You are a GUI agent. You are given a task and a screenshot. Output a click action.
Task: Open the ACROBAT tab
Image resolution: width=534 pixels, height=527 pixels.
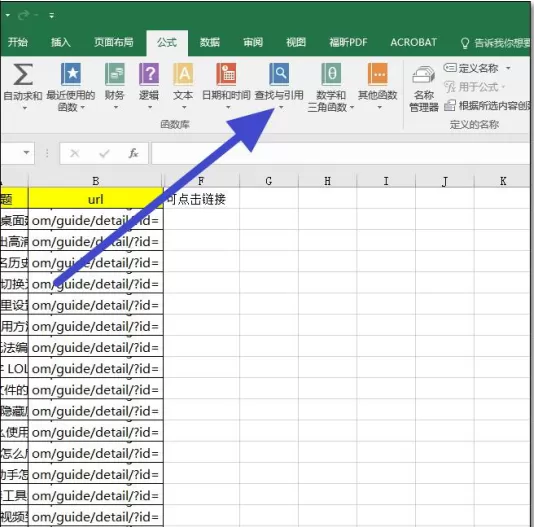(413, 42)
